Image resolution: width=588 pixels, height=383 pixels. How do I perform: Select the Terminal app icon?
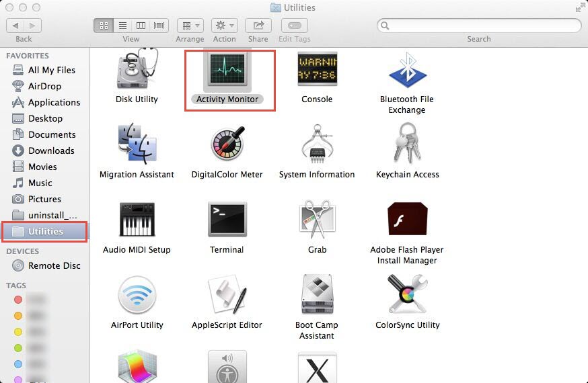pyautogui.click(x=227, y=220)
